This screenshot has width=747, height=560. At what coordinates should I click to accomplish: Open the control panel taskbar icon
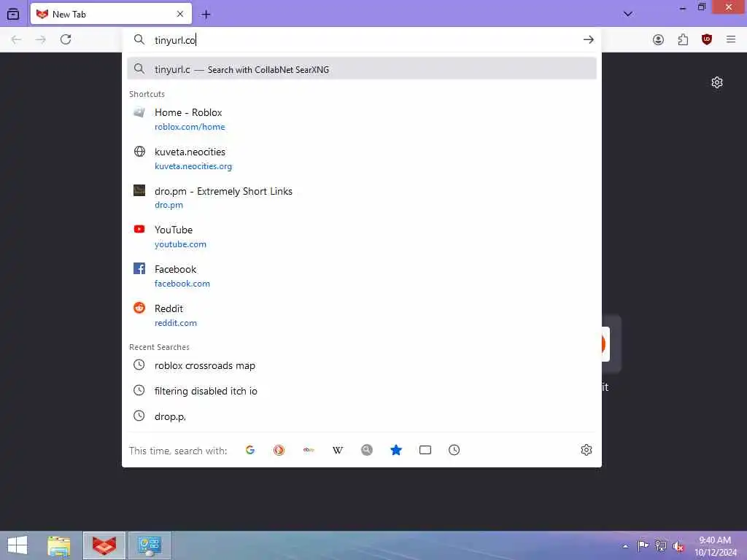(x=149, y=545)
